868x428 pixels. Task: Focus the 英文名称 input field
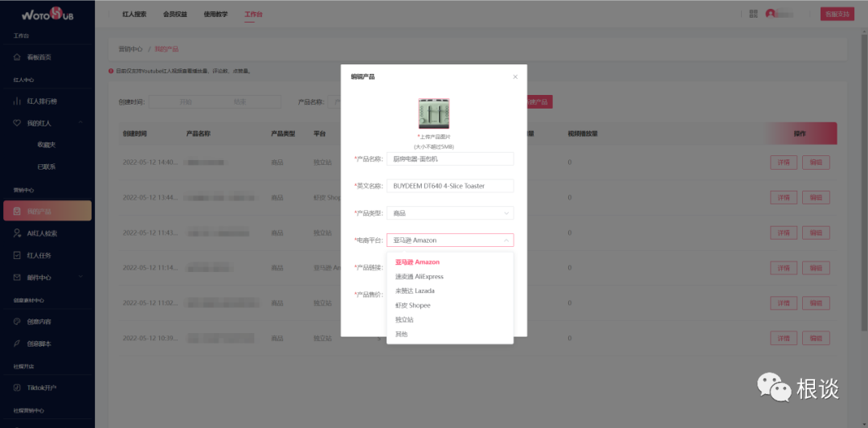450,186
